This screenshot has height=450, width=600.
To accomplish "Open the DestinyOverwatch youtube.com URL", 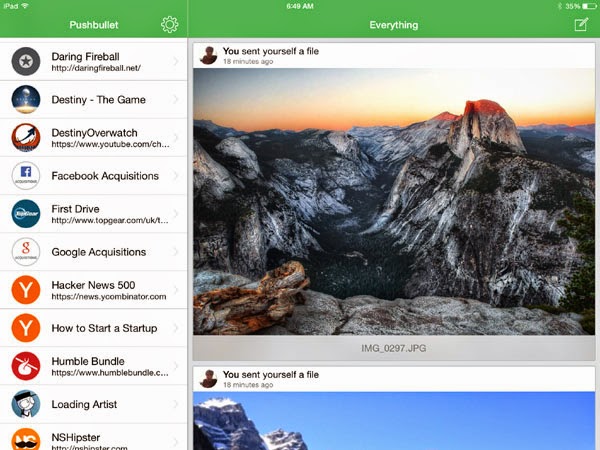I will point(110,144).
